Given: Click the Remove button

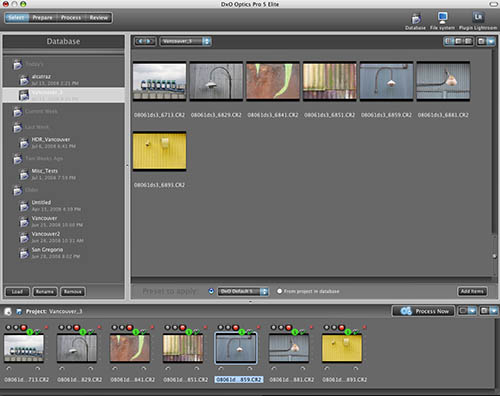Looking at the screenshot, I should [x=73, y=292].
